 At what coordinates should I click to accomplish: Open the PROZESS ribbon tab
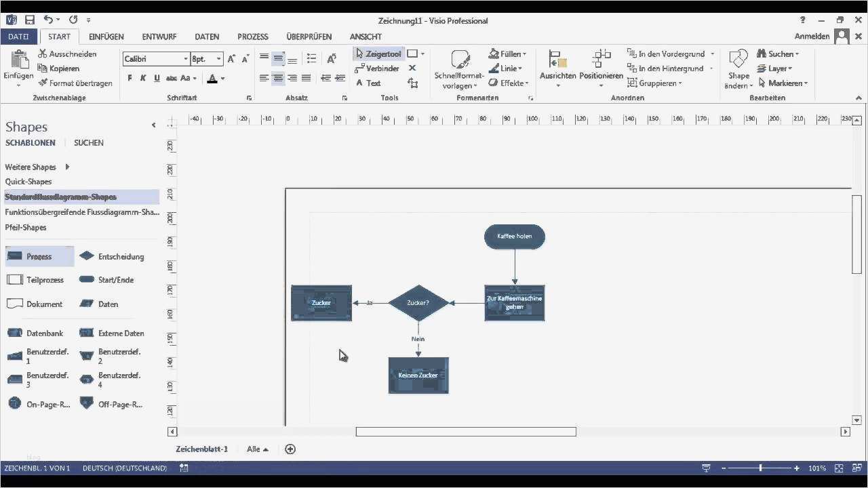pyautogui.click(x=253, y=37)
